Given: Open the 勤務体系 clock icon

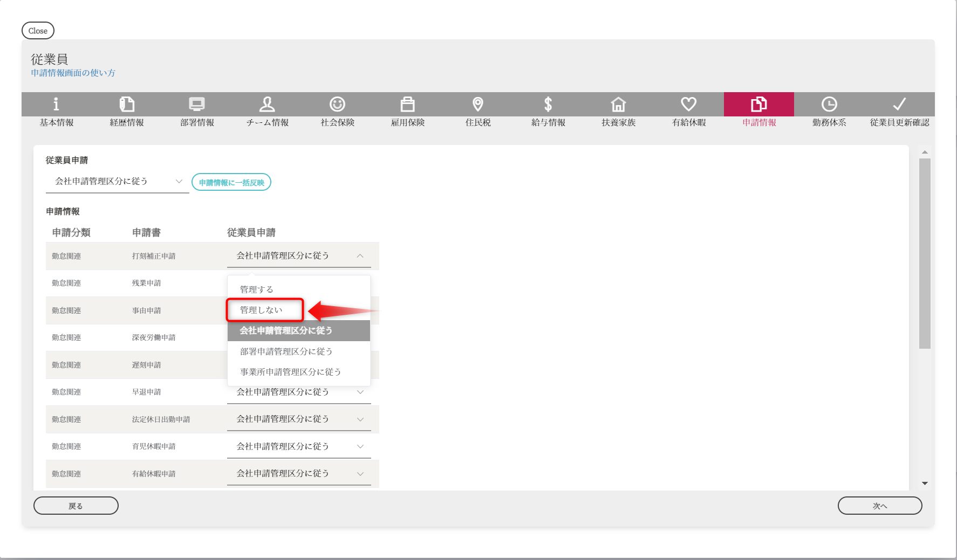Looking at the screenshot, I should point(829,104).
